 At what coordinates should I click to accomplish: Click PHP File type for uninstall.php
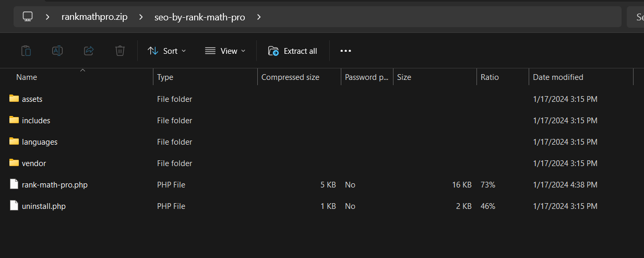click(171, 206)
